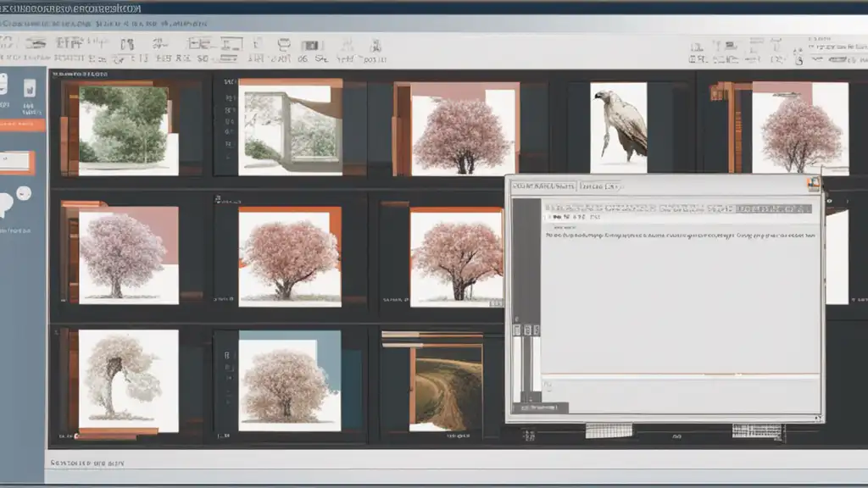
Task: Open the green tree thumbnail
Action: 127,130
